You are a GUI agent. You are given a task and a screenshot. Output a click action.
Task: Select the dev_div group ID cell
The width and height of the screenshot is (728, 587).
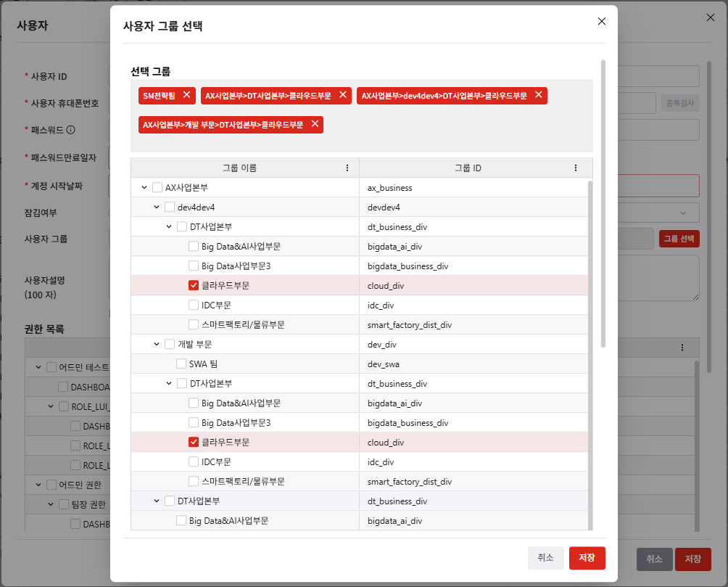click(x=473, y=344)
